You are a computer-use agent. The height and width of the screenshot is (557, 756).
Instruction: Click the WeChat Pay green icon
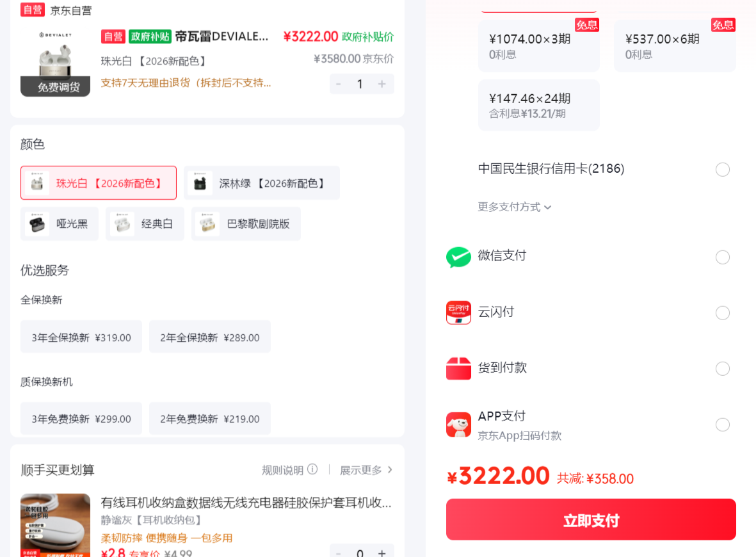coord(458,257)
